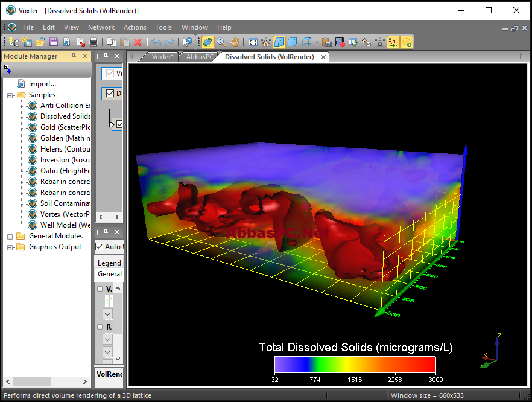This screenshot has width=532, height=402.
Task: Toggle the Auto checkbox
Action: [x=99, y=246]
